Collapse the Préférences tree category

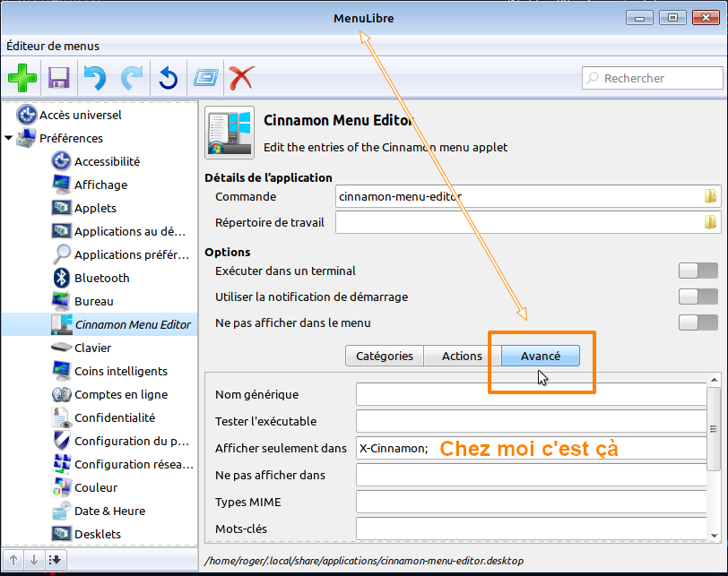point(9,138)
